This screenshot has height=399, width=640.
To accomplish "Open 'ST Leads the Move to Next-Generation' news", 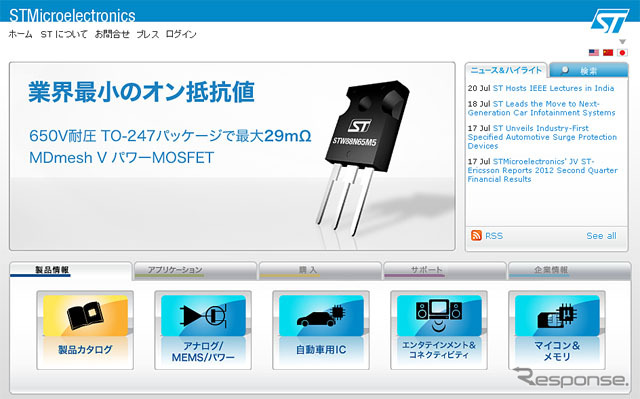I will 542,108.
